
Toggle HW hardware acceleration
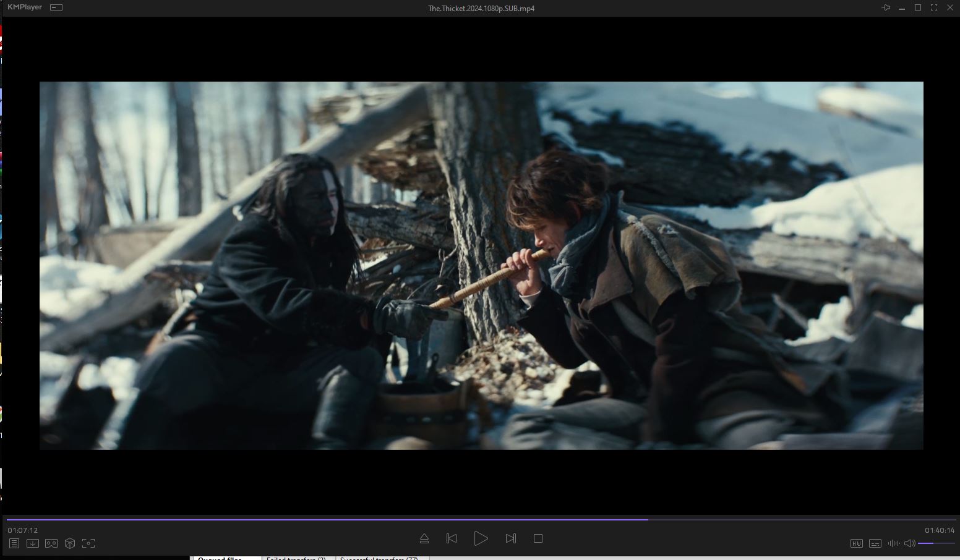pos(857,543)
